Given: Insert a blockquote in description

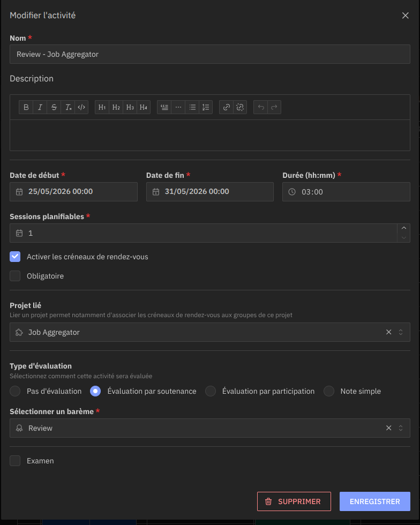Looking at the screenshot, I should (x=164, y=107).
